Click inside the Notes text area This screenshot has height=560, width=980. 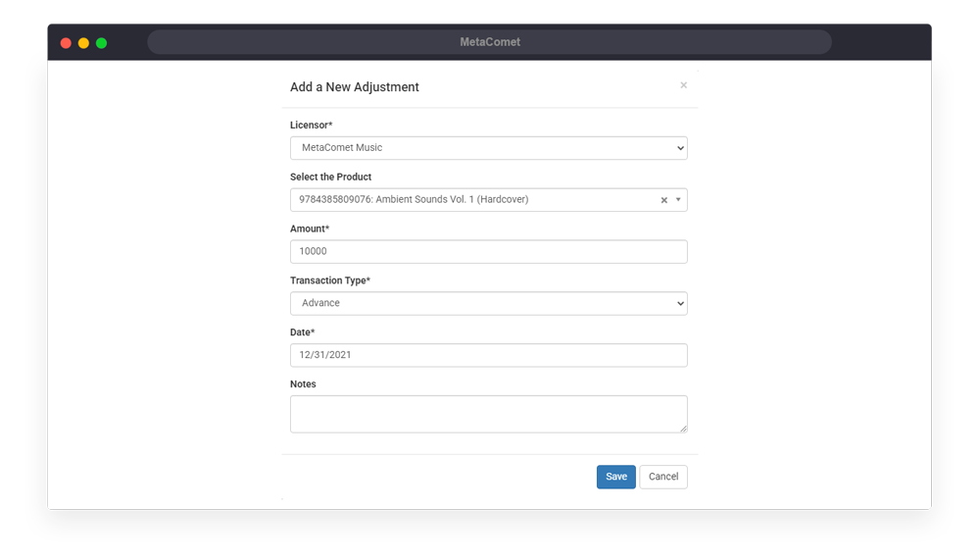488,414
